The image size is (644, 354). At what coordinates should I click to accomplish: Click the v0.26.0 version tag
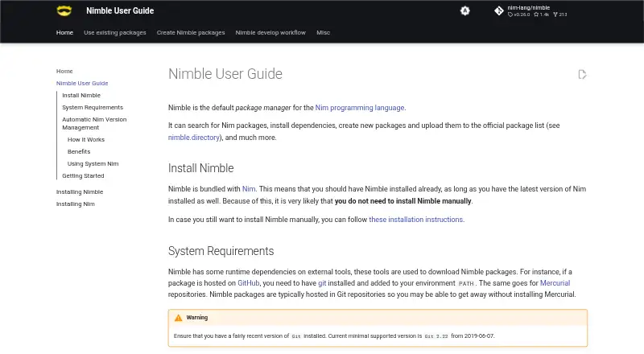(518, 14)
